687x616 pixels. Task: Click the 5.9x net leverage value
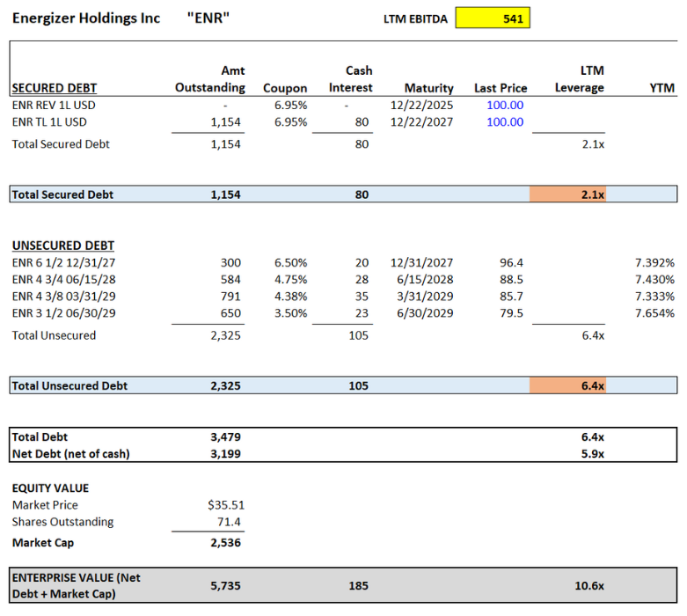[592, 454]
